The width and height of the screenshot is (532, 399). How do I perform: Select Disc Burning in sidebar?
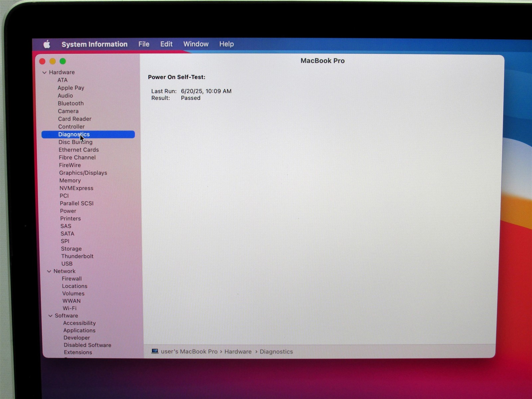point(75,142)
